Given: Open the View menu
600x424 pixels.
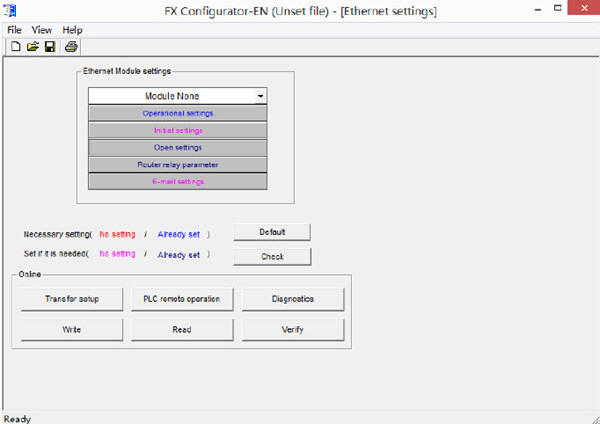Looking at the screenshot, I should [x=42, y=30].
